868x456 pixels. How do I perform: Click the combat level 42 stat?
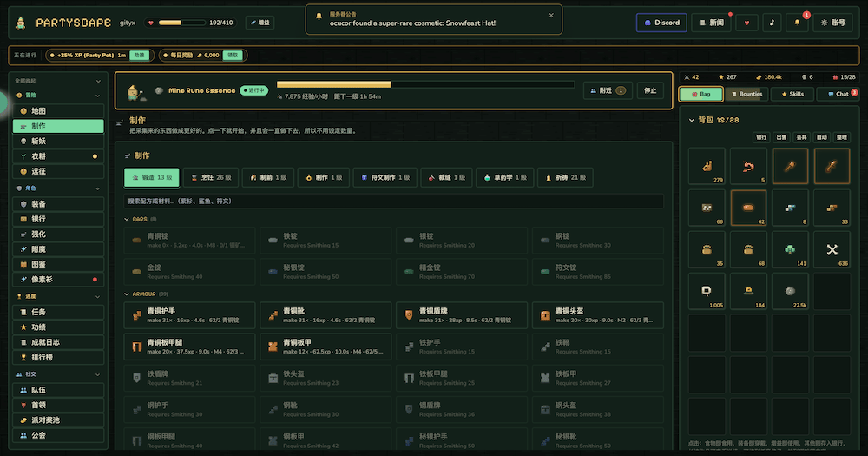tap(692, 77)
